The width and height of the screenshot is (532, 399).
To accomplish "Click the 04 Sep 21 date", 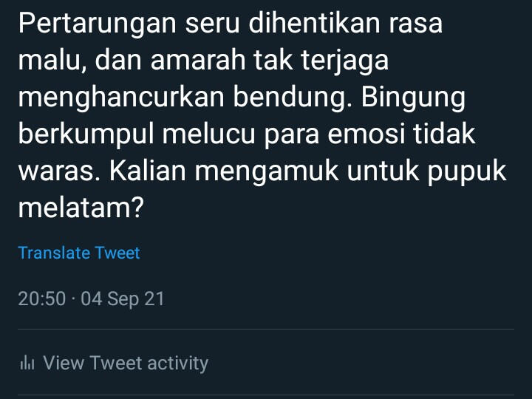I will point(123,299).
